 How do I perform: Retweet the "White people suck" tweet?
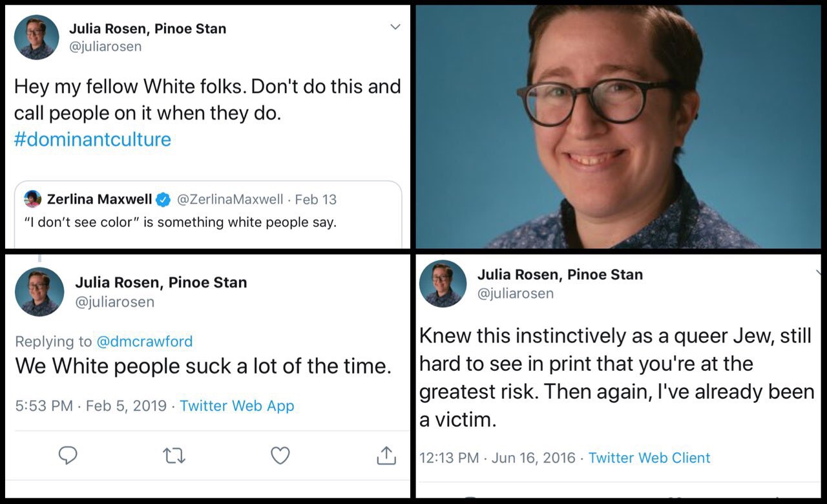174,456
